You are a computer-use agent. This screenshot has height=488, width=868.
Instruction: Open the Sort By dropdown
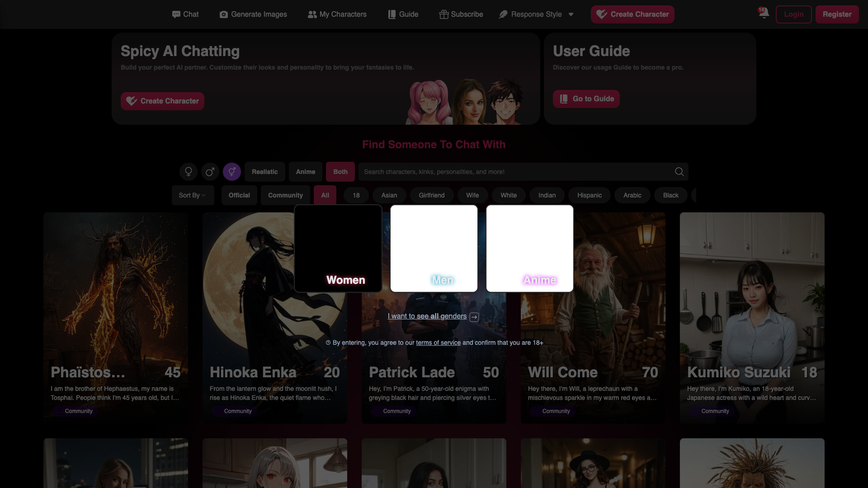193,195
